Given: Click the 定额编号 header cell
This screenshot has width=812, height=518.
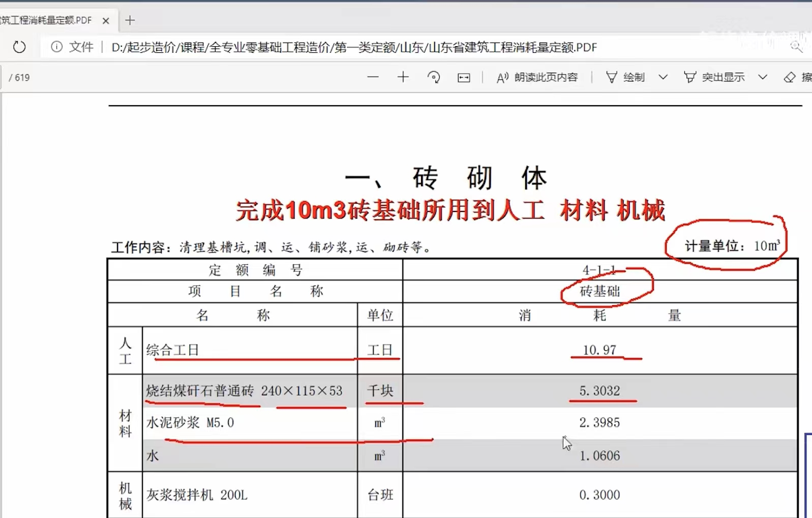Looking at the screenshot, I should [x=255, y=270].
